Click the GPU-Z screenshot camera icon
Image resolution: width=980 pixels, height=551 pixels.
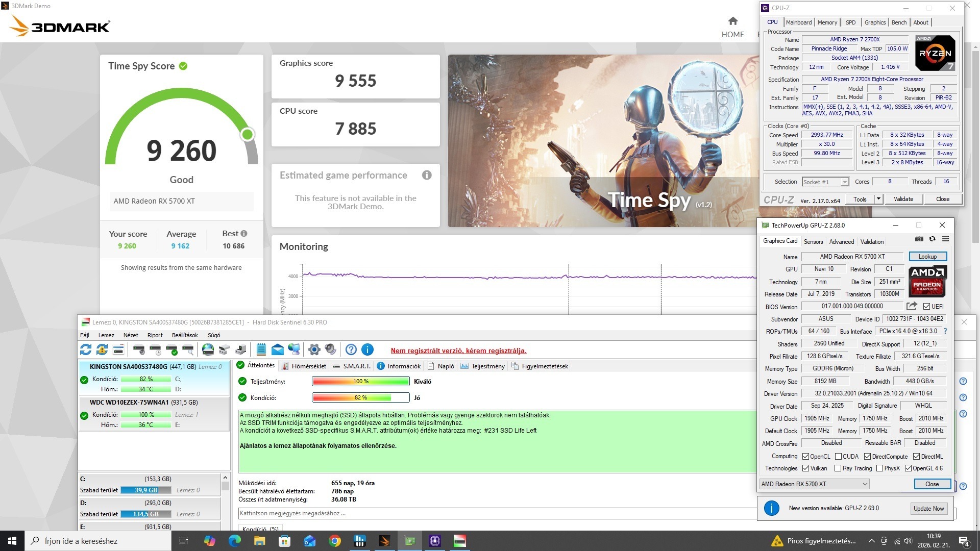(919, 239)
